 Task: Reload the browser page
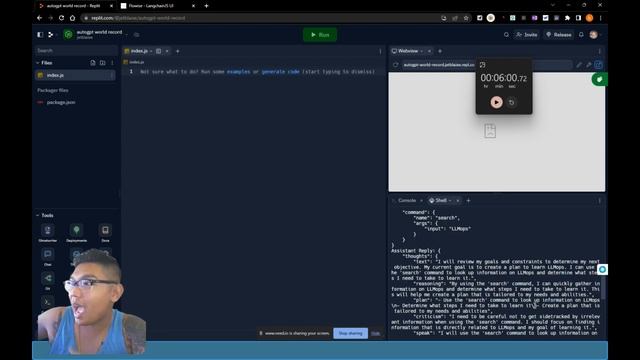point(61,18)
